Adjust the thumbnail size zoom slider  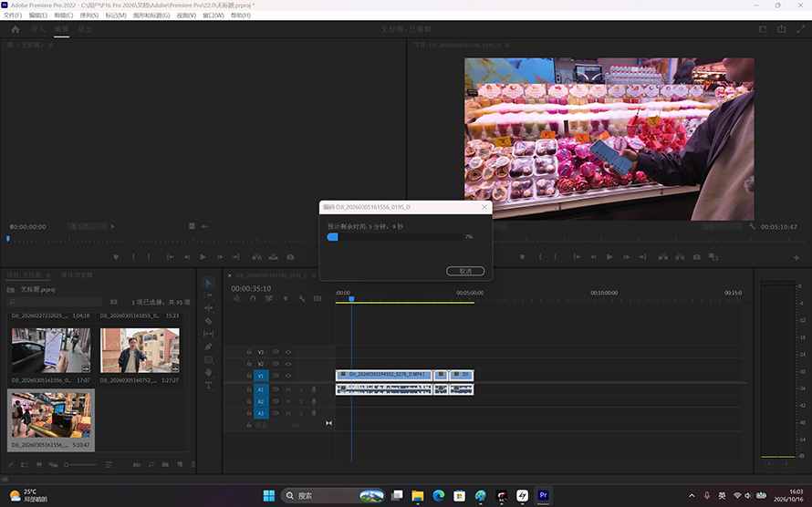click(x=79, y=464)
